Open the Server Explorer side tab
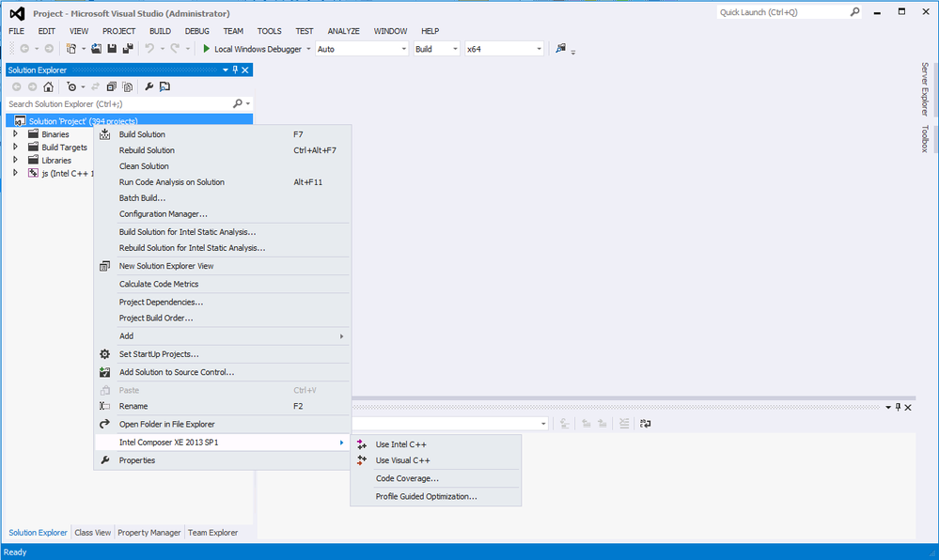939x560 pixels. click(925, 89)
